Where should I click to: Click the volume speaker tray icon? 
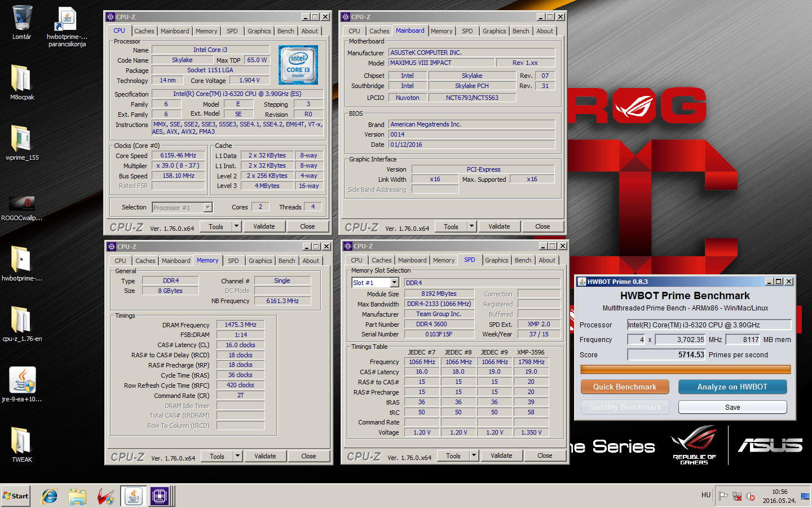[751, 496]
